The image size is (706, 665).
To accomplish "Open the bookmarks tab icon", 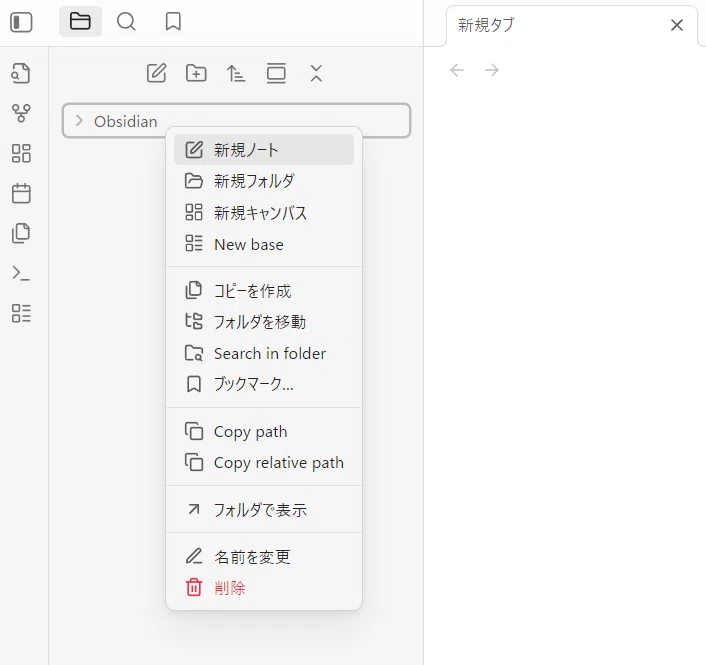I will pos(173,21).
